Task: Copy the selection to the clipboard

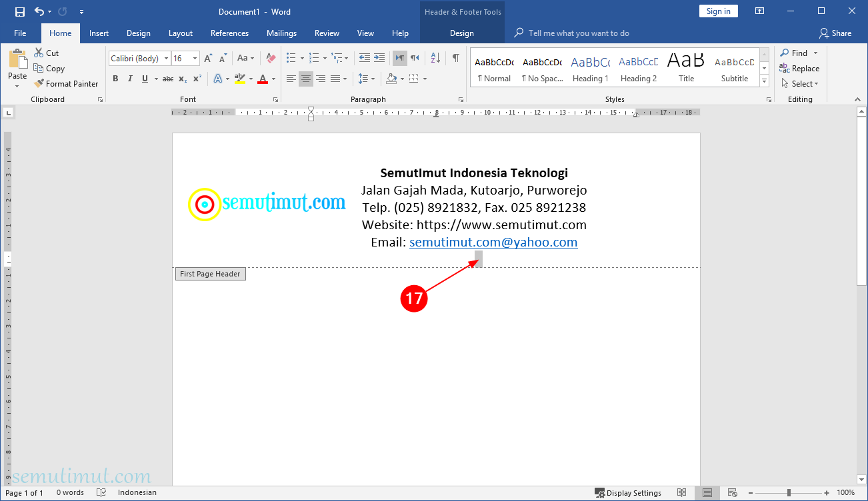Action: [x=49, y=68]
